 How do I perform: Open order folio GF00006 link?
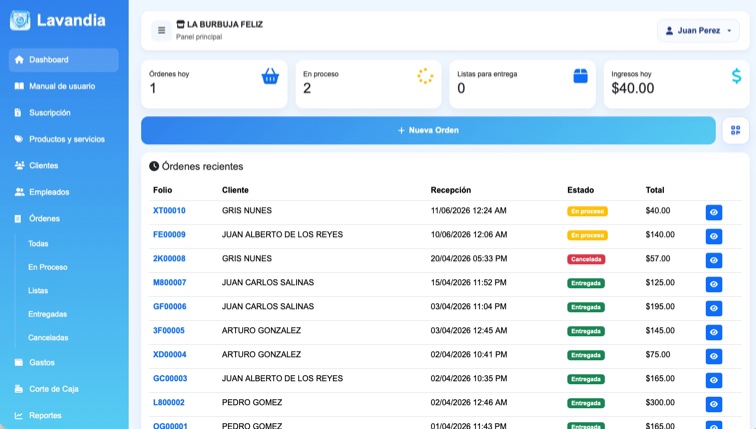click(170, 307)
